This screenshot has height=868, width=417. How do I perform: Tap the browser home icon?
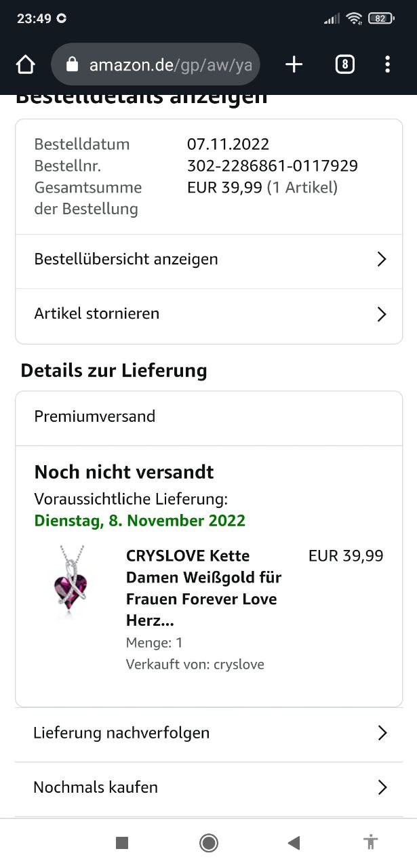point(25,64)
